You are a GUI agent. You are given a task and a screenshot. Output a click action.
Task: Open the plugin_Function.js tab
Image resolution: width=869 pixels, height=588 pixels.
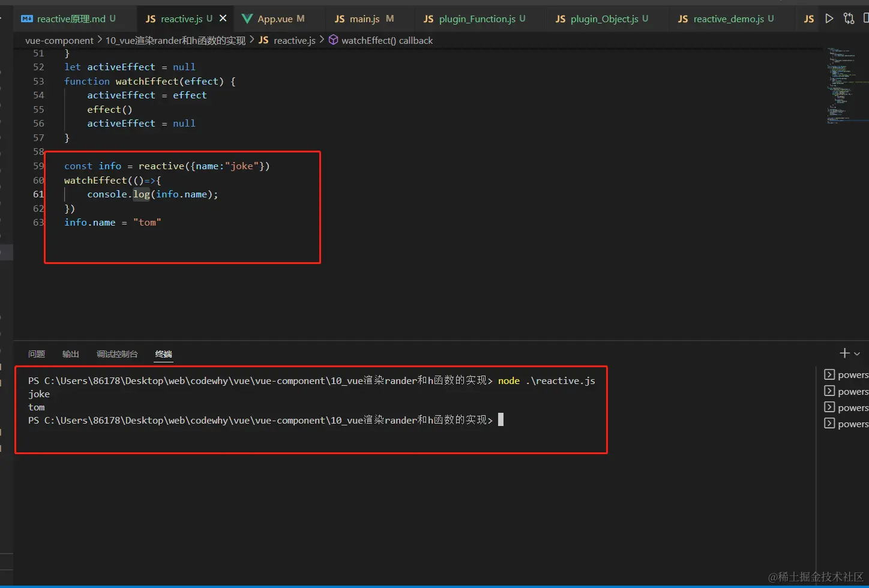(474, 19)
